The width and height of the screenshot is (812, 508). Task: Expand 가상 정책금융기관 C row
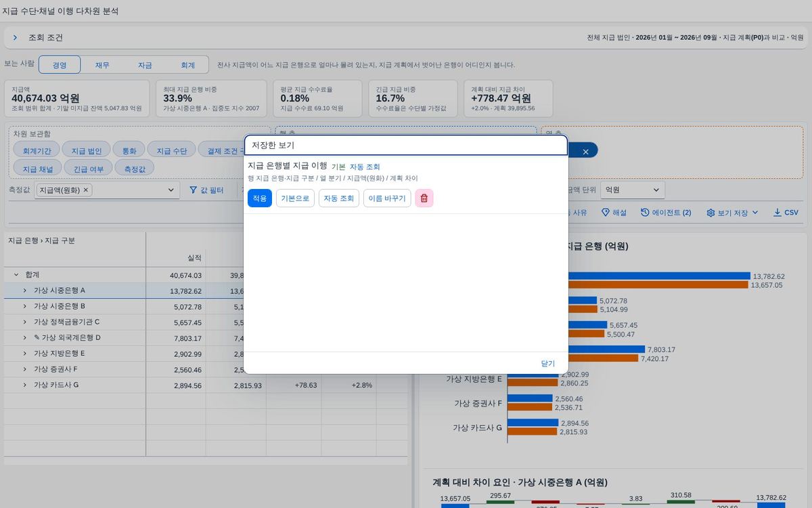coord(25,322)
